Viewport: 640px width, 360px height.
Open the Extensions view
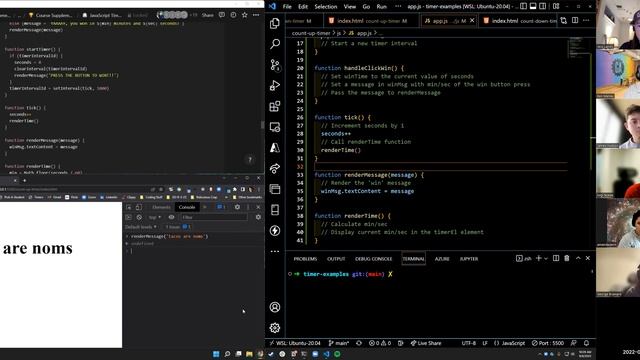[x=275, y=106]
